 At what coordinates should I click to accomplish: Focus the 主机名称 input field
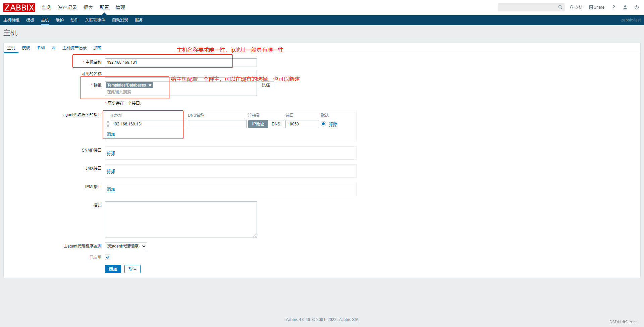[181, 62]
